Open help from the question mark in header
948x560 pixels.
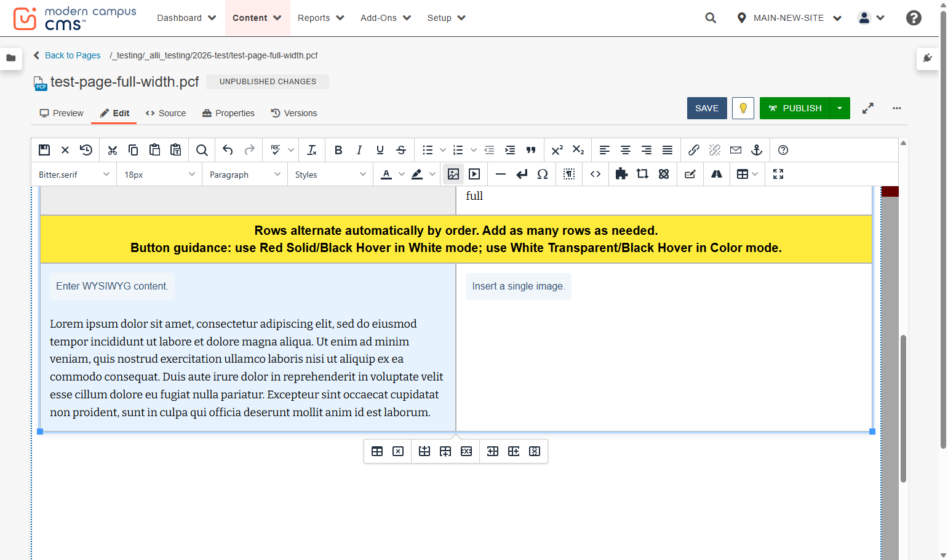tap(914, 18)
